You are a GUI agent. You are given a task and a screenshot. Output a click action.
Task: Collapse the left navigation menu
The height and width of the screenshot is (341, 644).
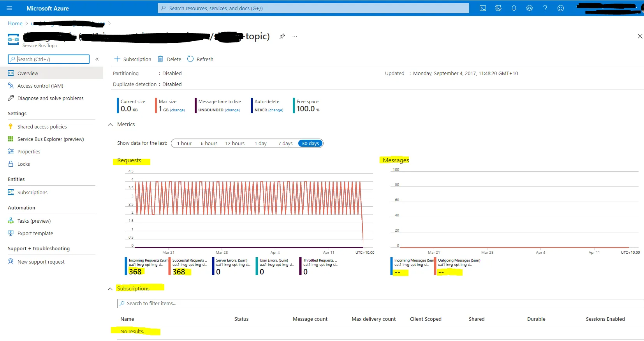click(x=97, y=59)
